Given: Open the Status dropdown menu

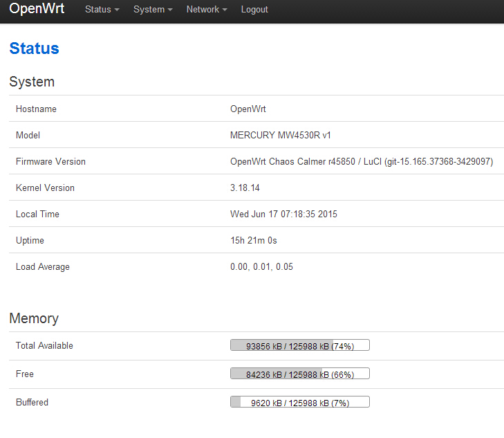Looking at the screenshot, I should point(102,9).
